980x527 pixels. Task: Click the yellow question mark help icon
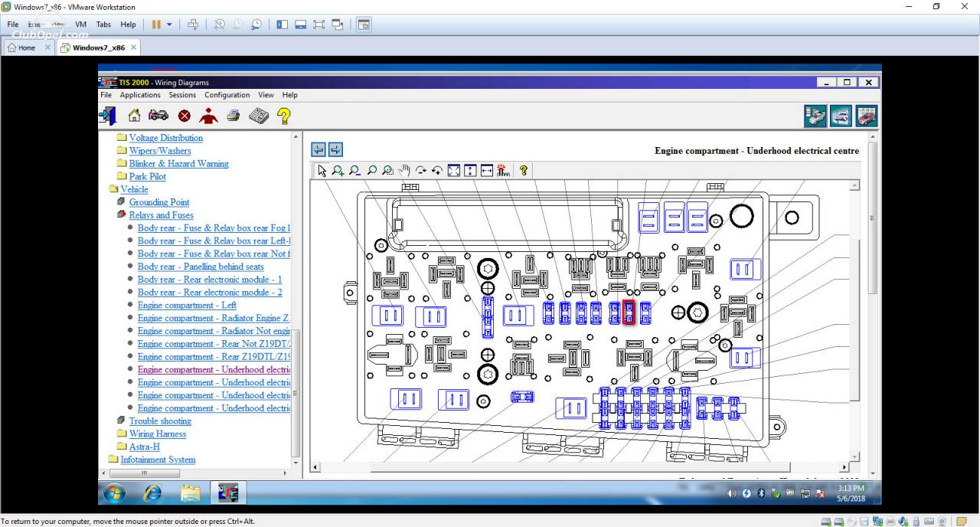[x=284, y=116]
